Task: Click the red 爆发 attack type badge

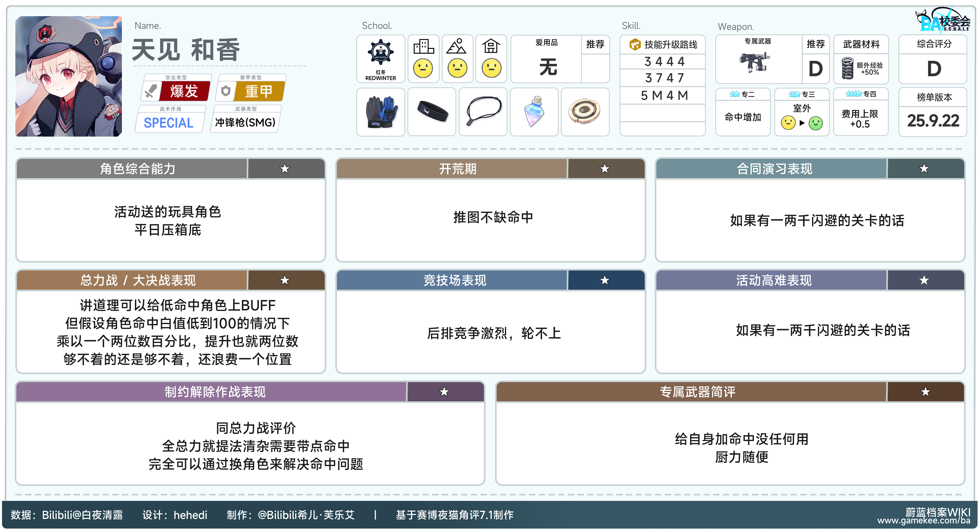Action: (x=184, y=91)
